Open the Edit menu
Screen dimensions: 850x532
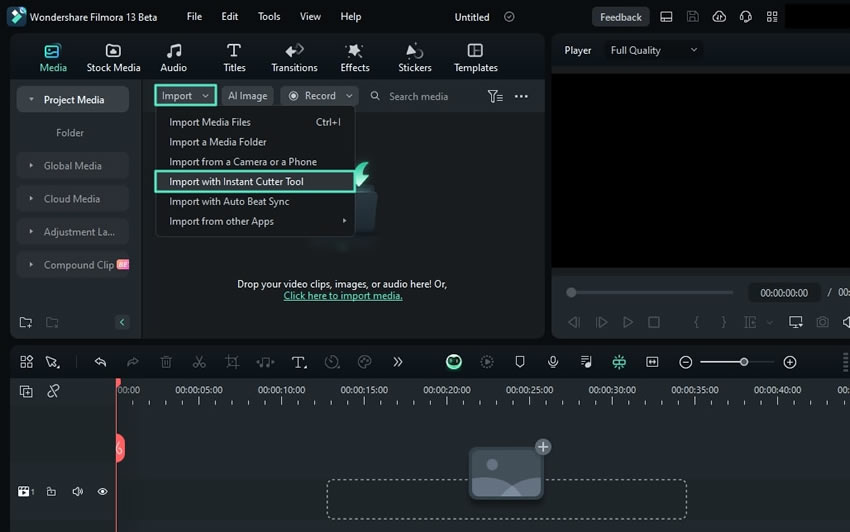(229, 17)
